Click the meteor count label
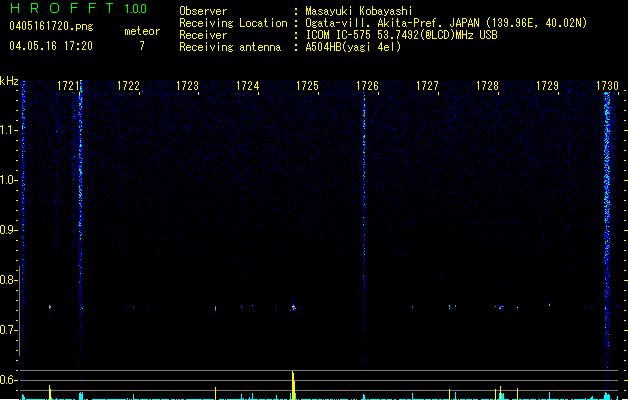The height and width of the screenshot is (400, 629). click(x=142, y=31)
